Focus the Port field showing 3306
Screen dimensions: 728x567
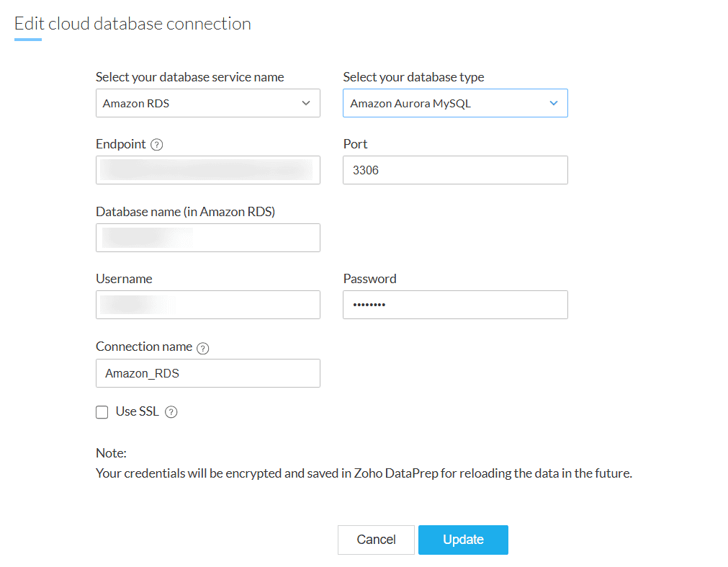(x=455, y=170)
